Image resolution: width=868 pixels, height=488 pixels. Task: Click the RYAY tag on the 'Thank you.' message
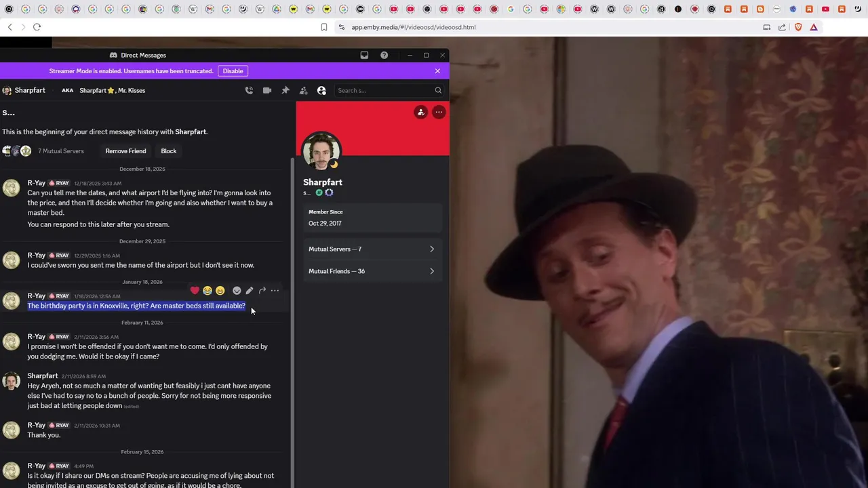pos(60,425)
